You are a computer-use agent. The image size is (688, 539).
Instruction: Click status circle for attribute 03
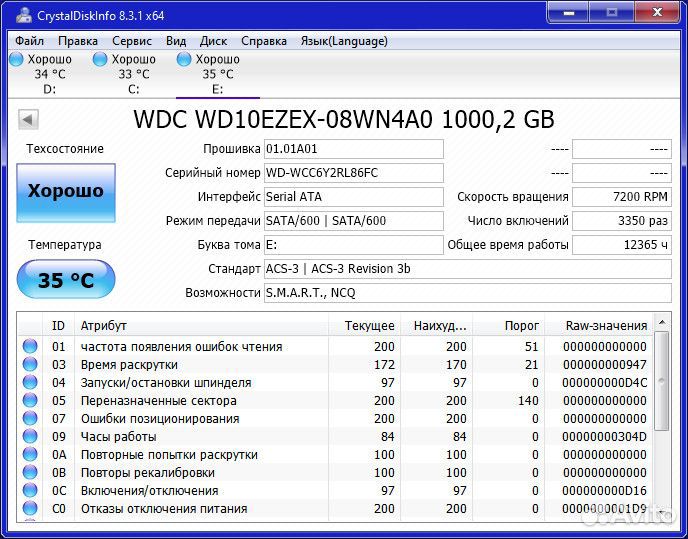[x=30, y=364]
